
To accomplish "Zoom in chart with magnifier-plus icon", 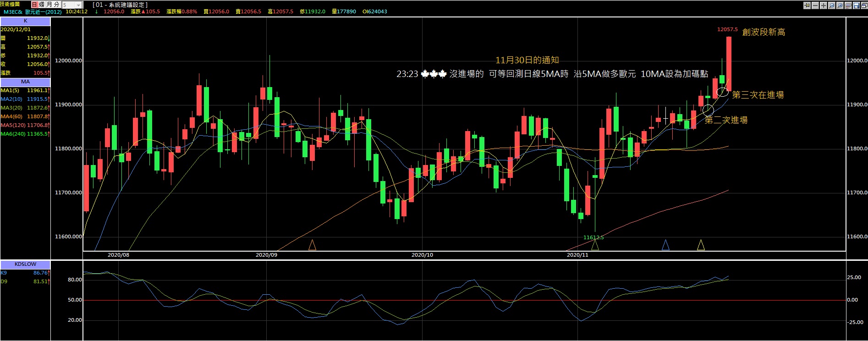I will 840,5.
